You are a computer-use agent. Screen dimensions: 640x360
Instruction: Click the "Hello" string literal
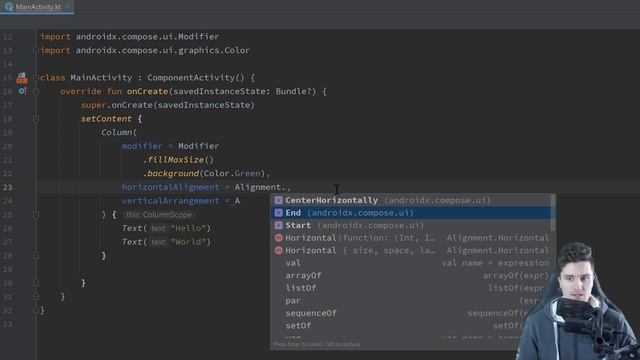[x=188, y=228]
